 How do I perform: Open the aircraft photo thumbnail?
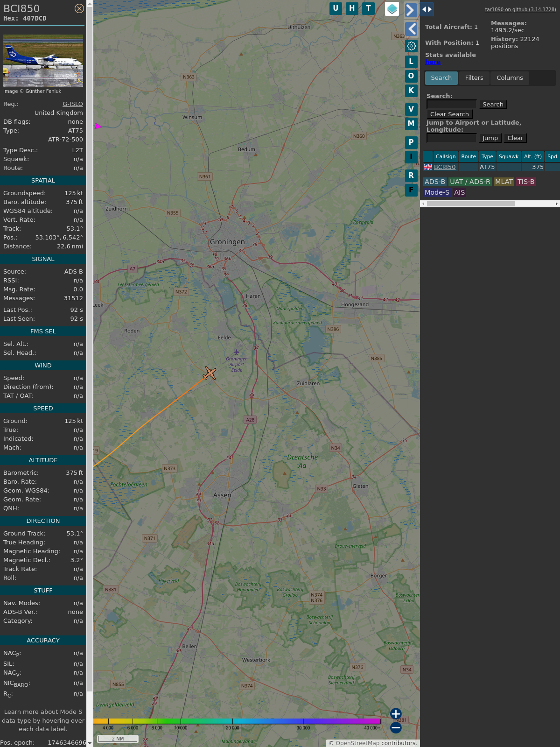click(x=43, y=61)
